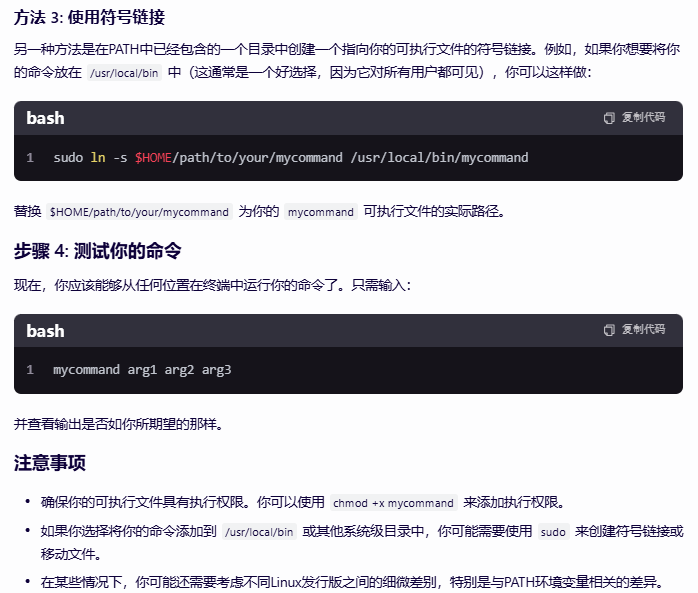This screenshot has height=593, width=698.
Task: Click copy icon in first bash block
Action: point(609,118)
